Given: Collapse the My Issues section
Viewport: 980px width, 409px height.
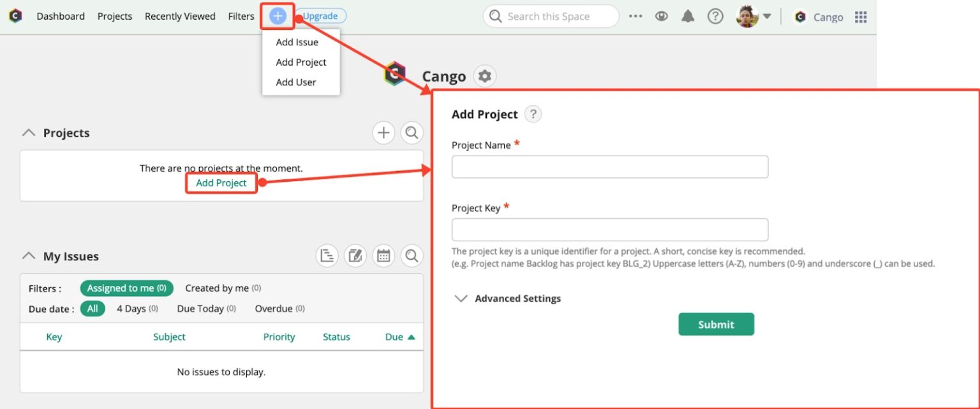Looking at the screenshot, I should coord(28,255).
